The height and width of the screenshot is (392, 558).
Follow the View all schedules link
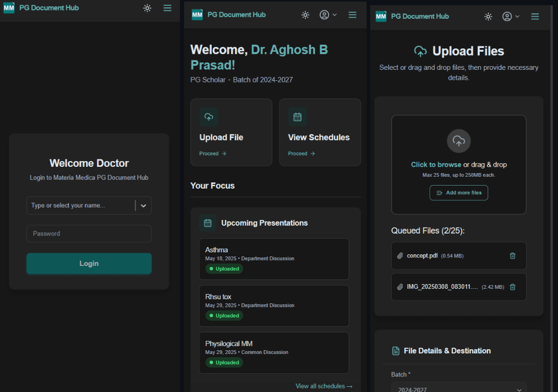324,386
